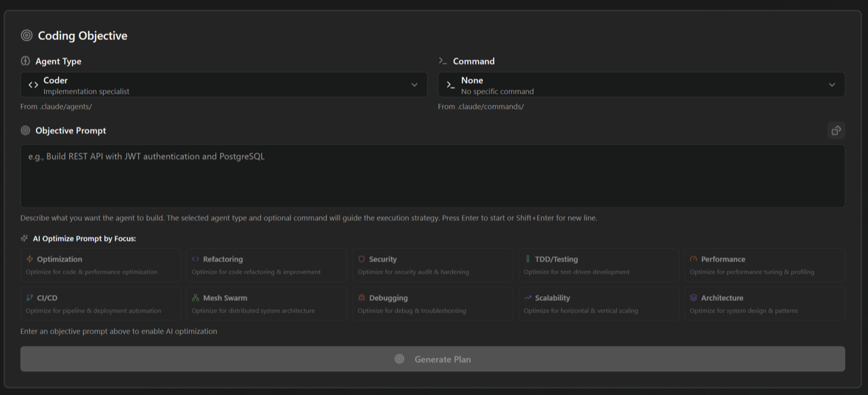Click the target icon beside Objective Prompt

pyautogui.click(x=26, y=130)
